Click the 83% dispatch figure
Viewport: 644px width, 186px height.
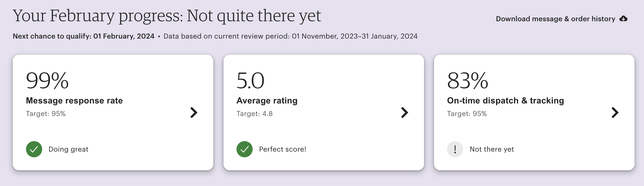tap(468, 81)
